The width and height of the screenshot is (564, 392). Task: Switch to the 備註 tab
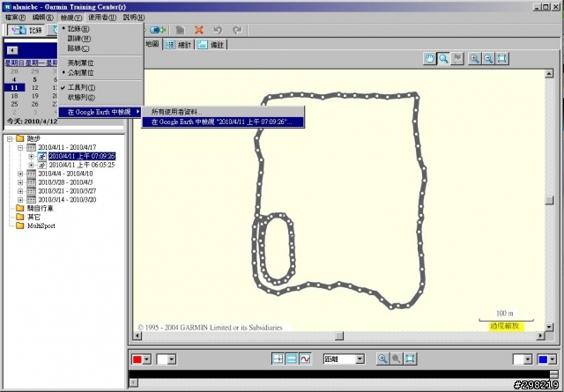pos(211,45)
